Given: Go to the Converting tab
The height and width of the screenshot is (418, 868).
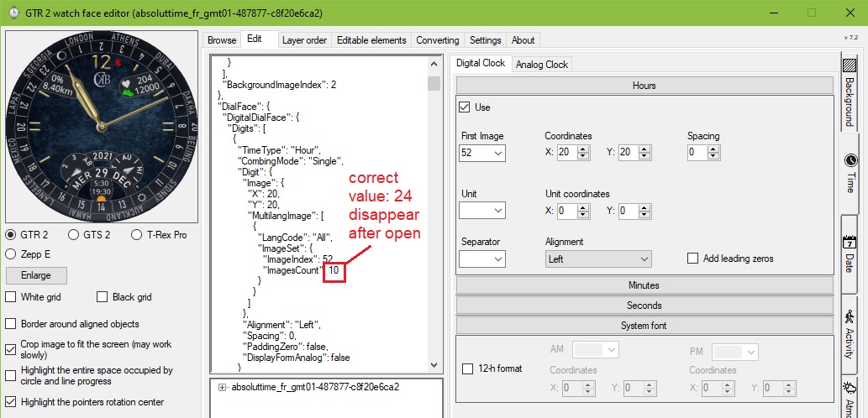Looking at the screenshot, I should point(437,39).
